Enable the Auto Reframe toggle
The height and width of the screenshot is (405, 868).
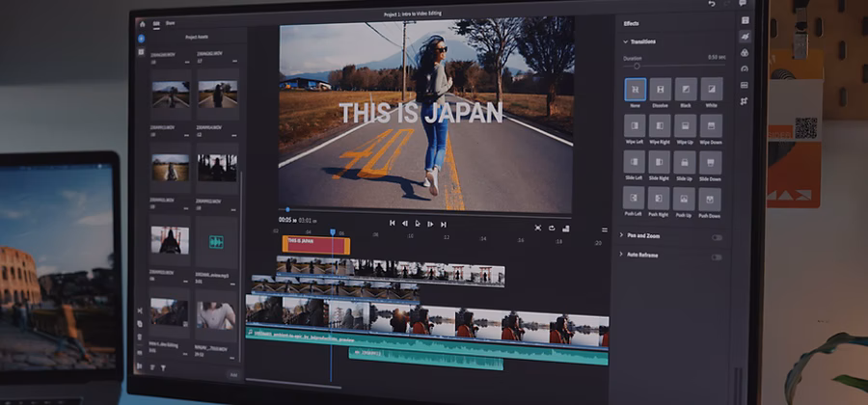click(717, 257)
